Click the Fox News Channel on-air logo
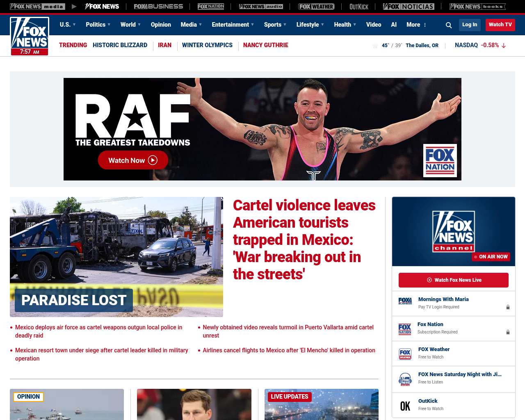The height and width of the screenshot is (420, 525). 454,231
